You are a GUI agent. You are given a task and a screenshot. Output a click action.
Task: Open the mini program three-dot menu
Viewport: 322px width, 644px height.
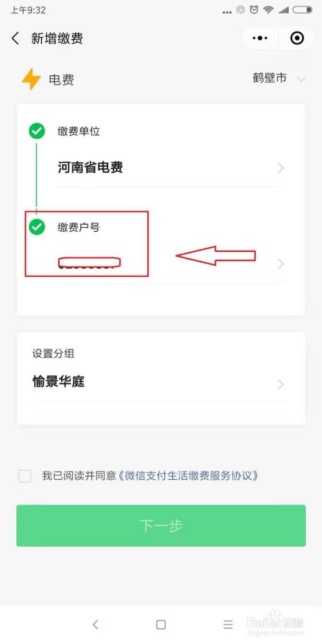[260, 38]
